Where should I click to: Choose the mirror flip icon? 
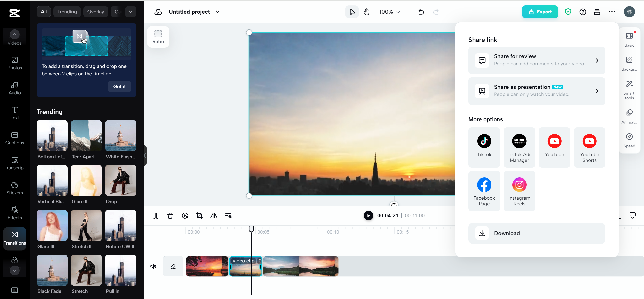(214, 216)
